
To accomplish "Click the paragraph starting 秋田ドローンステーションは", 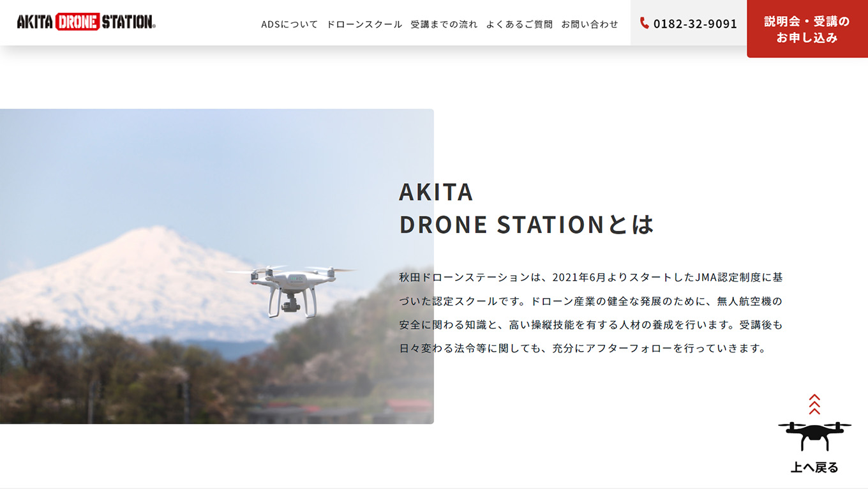I will point(591,313).
